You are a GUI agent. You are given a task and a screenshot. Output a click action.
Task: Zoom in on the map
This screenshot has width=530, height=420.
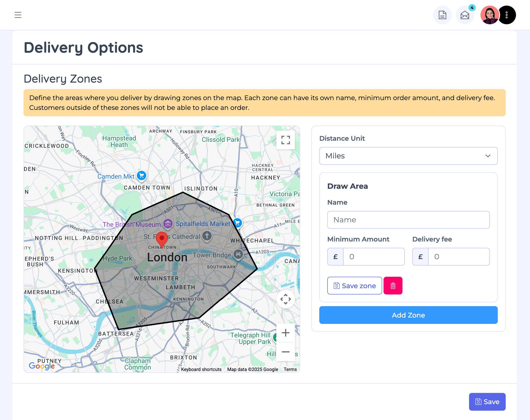[285, 333]
